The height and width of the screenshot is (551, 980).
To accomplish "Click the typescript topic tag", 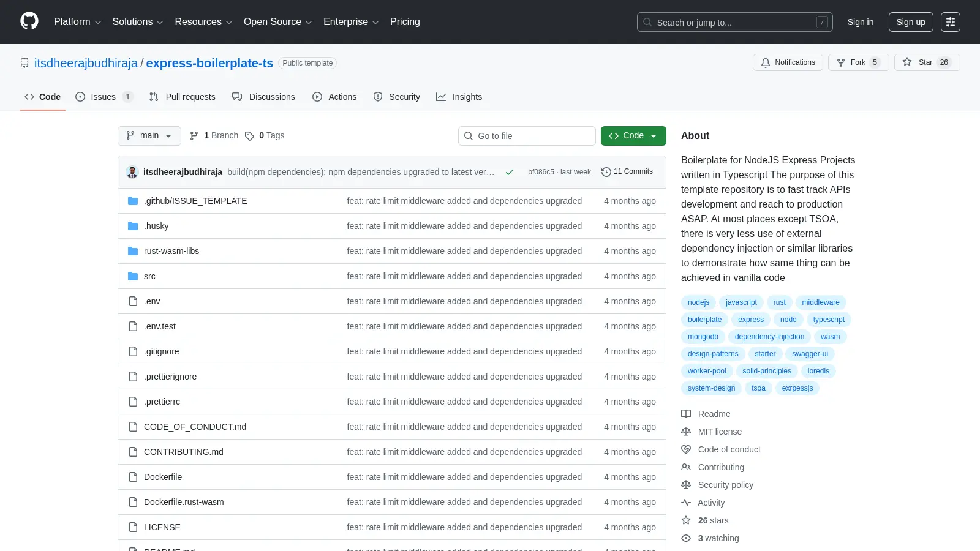I will pos(829,320).
